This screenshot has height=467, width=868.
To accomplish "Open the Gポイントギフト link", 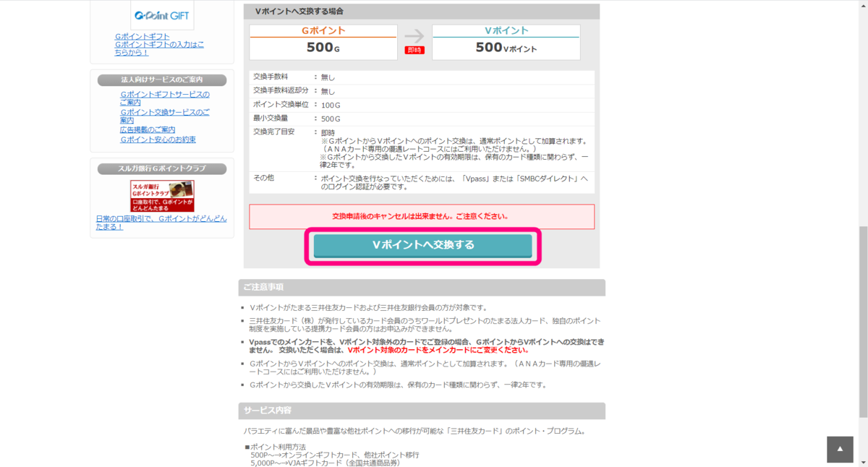I will pos(142,36).
